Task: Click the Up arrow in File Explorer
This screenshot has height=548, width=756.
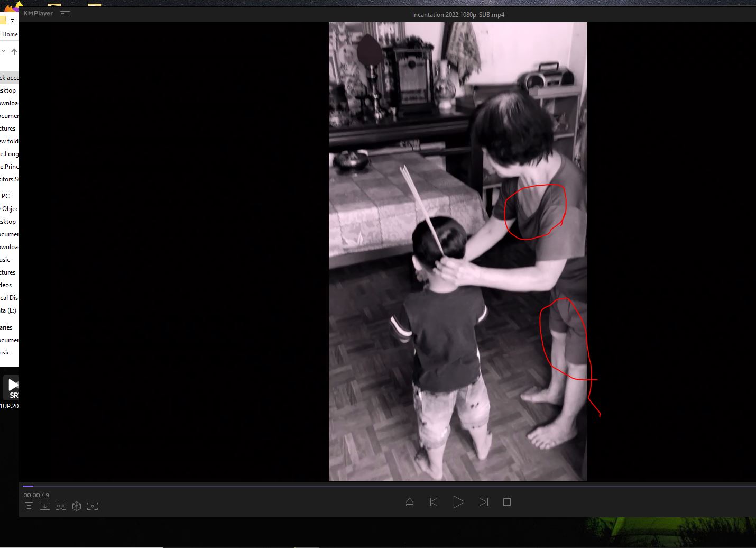Action: tap(14, 52)
